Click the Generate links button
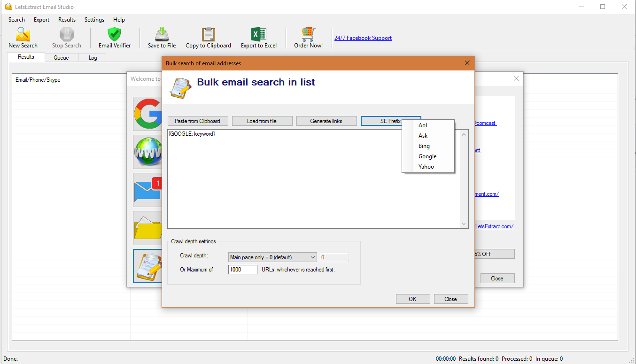This screenshot has width=636, height=364. tap(326, 121)
